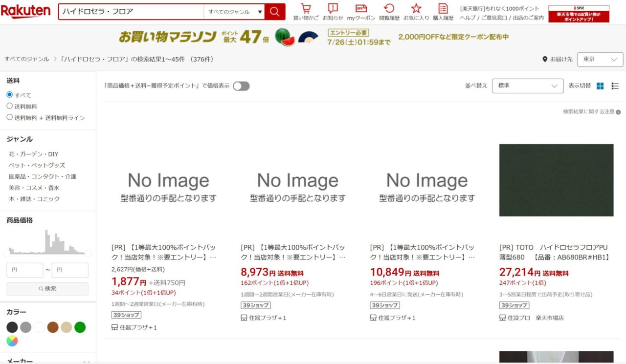Open notifications (お知らせ) icon

(x=333, y=12)
